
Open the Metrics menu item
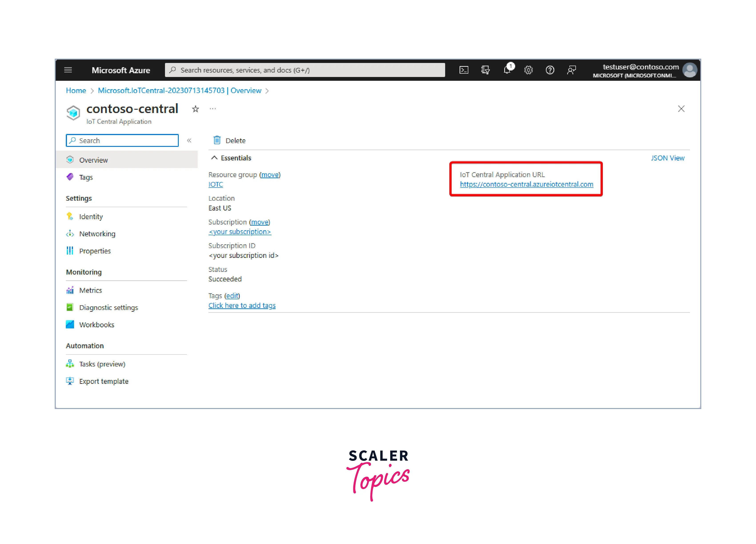point(90,290)
